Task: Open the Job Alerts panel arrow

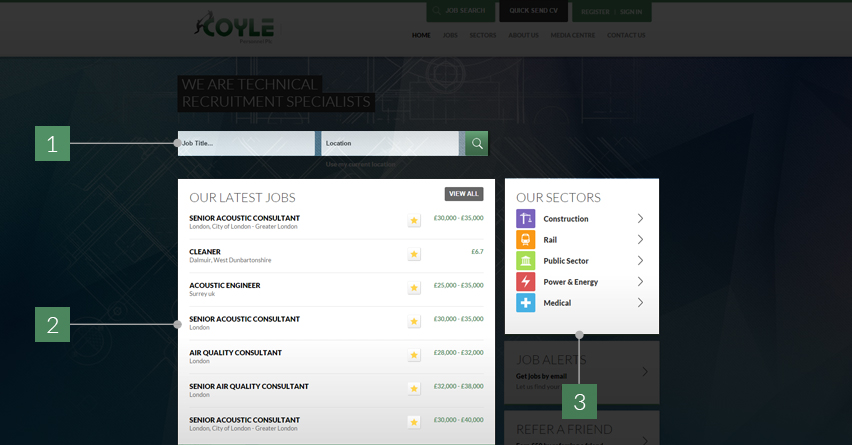Action: click(x=644, y=371)
